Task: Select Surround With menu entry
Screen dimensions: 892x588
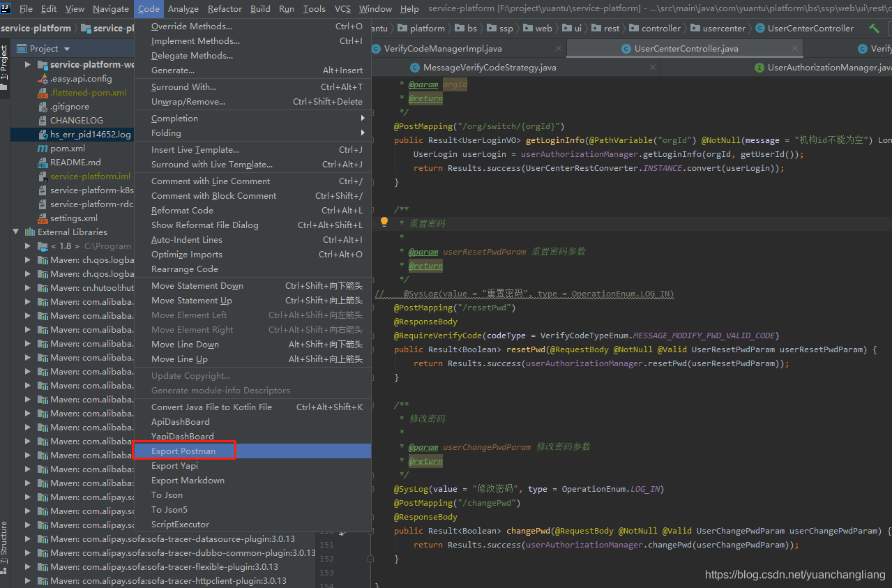Action: [x=252, y=87]
